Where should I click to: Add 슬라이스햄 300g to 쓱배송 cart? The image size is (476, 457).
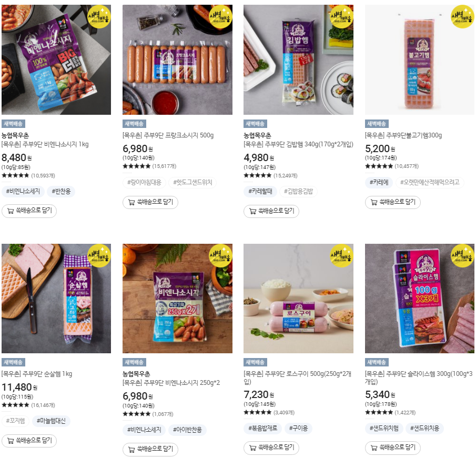[392, 448]
